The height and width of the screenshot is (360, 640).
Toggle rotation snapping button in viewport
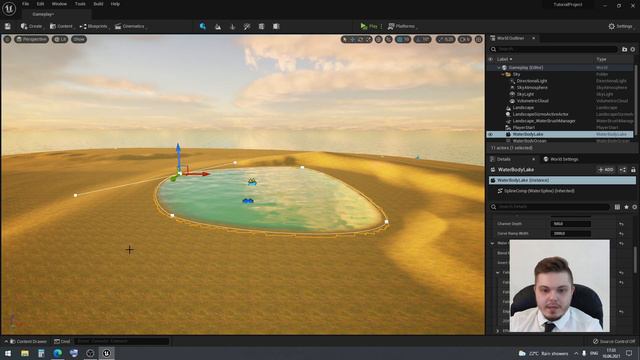click(422, 39)
